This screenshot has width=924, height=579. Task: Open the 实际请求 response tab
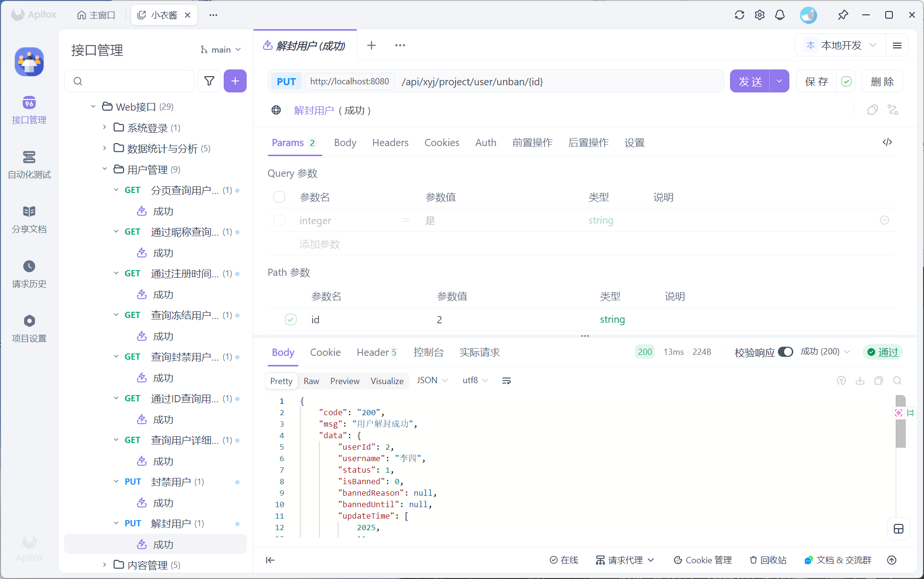(x=479, y=352)
